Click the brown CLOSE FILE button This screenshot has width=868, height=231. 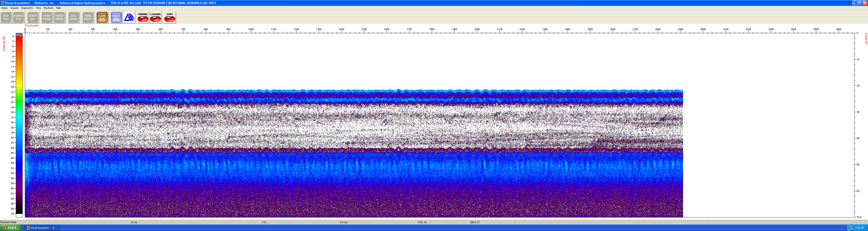[x=102, y=18]
